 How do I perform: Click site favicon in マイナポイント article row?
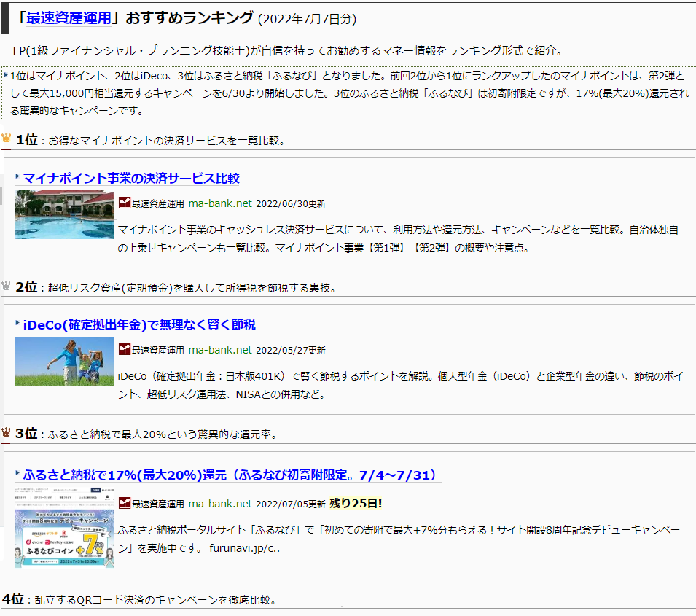point(125,203)
